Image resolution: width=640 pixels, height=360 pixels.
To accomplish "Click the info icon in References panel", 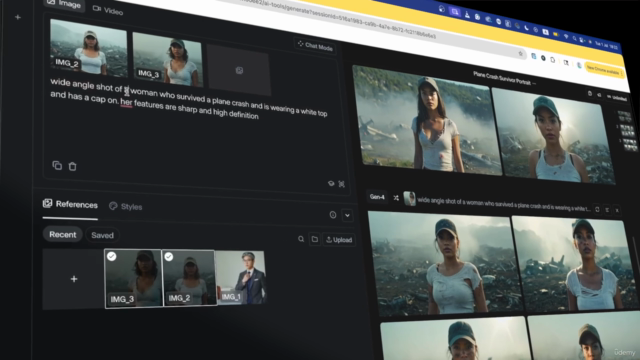I will [x=333, y=215].
